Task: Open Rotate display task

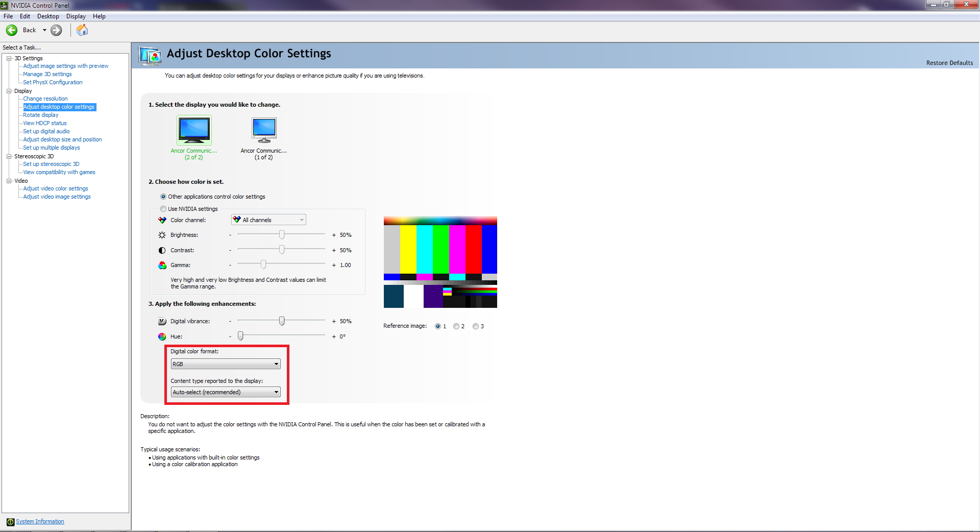Action: point(41,115)
